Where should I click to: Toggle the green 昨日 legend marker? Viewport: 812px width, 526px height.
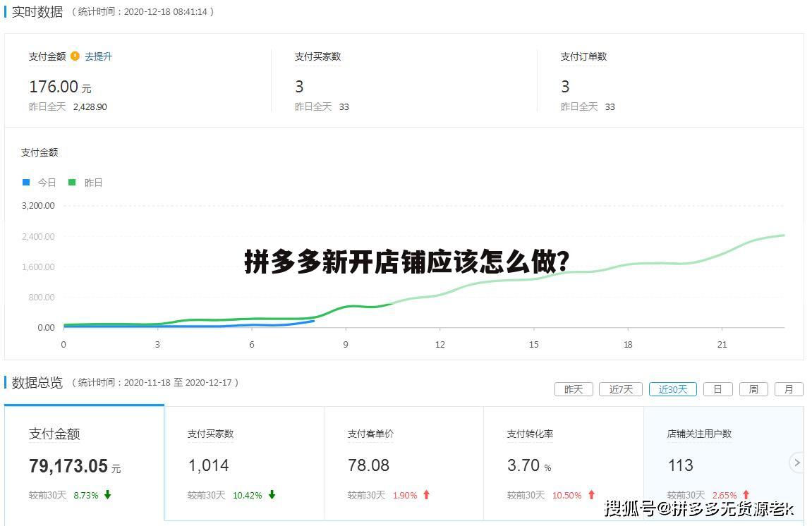(72, 182)
